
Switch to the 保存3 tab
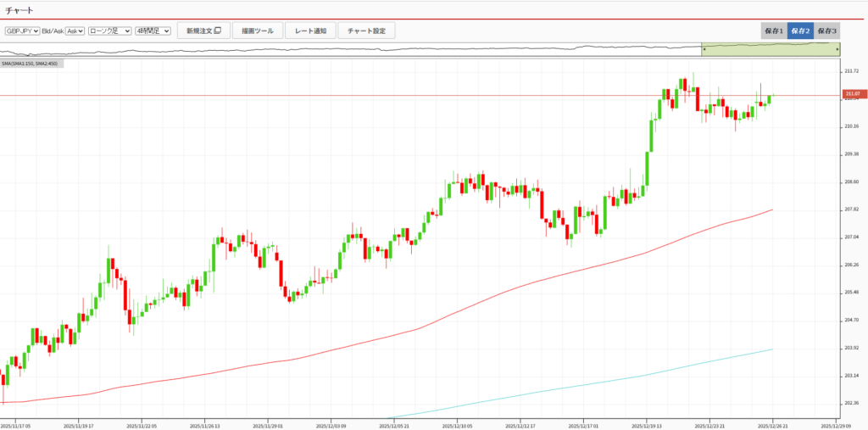click(x=826, y=31)
